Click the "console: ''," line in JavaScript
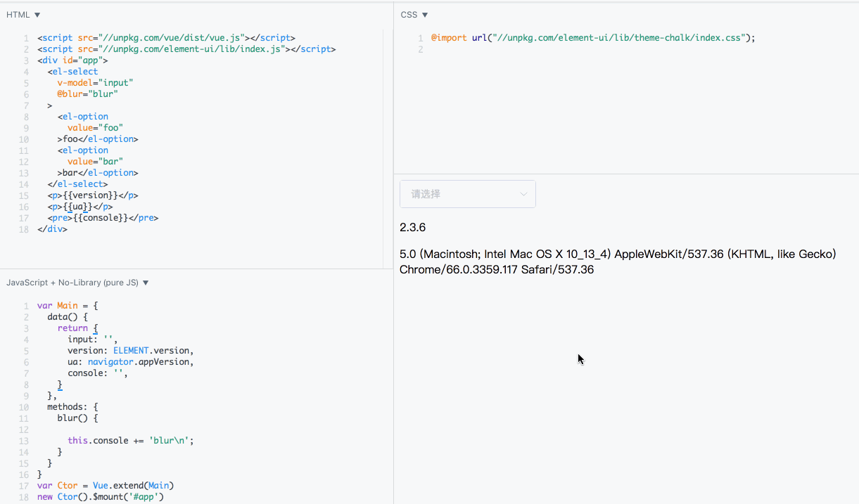Viewport: 859px width, 504px height. 98,373
